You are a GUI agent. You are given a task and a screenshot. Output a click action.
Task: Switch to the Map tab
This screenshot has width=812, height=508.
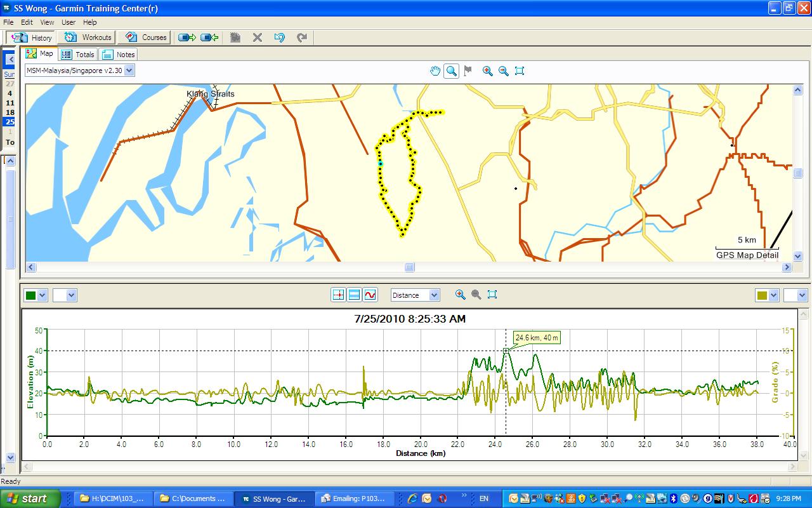(39, 54)
